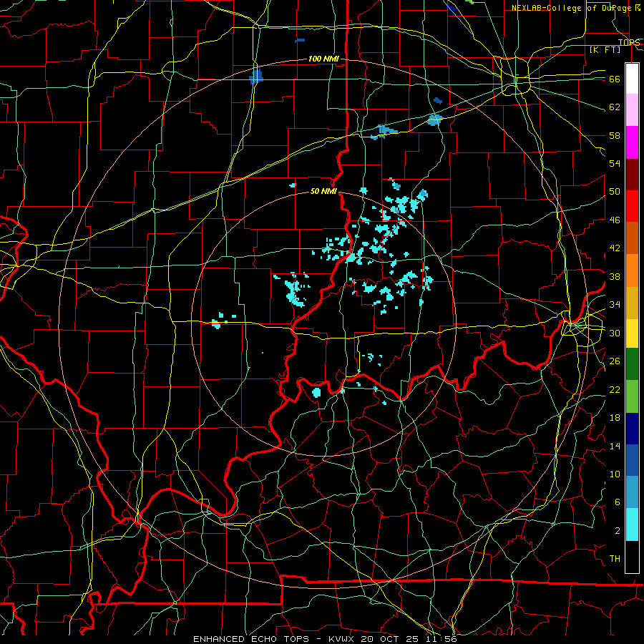Click the 100 NMI range ring label
This screenshot has width=644, height=644.
[323, 59]
